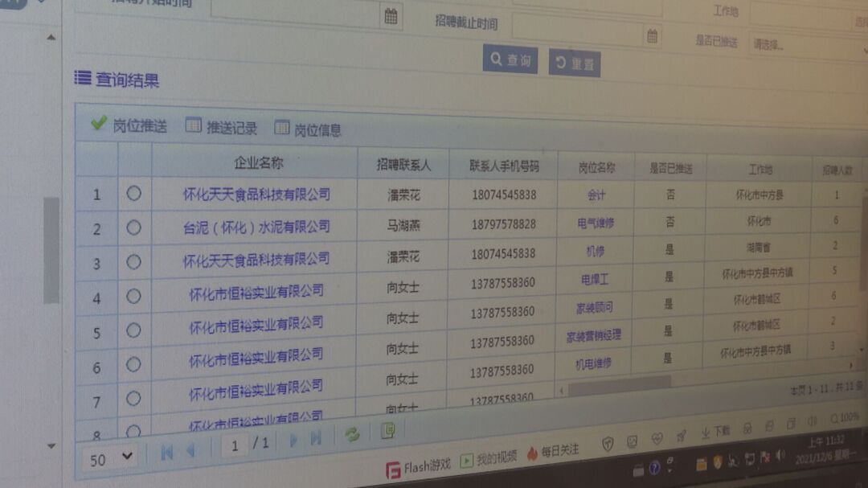
Task: Click phone number 18797578828 cell
Action: point(503,223)
